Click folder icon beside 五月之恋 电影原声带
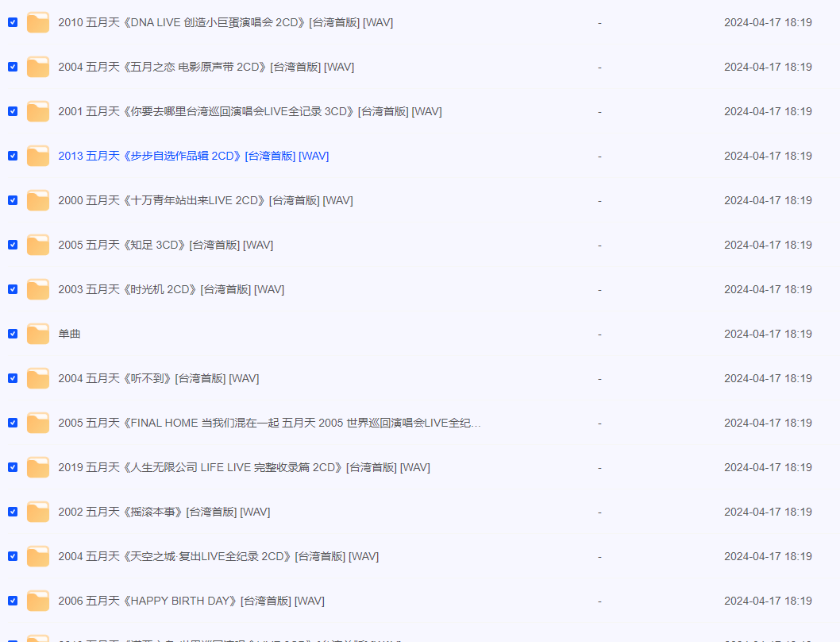840x642 pixels. pos(38,68)
